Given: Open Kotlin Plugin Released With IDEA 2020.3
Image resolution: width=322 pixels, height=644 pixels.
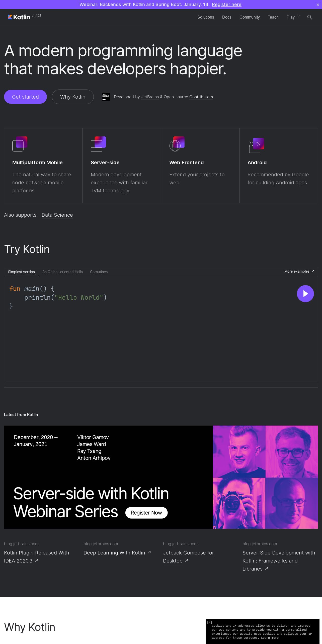Looking at the screenshot, I should pyautogui.click(x=36, y=556).
